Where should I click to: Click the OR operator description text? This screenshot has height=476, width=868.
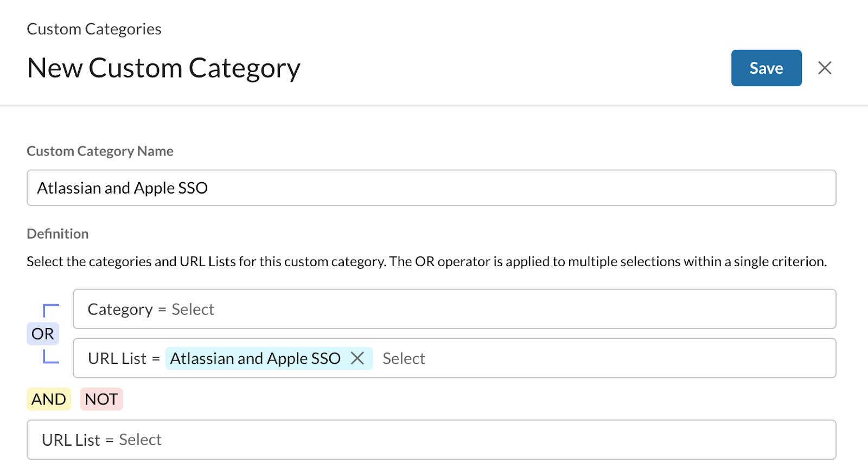pyautogui.click(x=426, y=261)
